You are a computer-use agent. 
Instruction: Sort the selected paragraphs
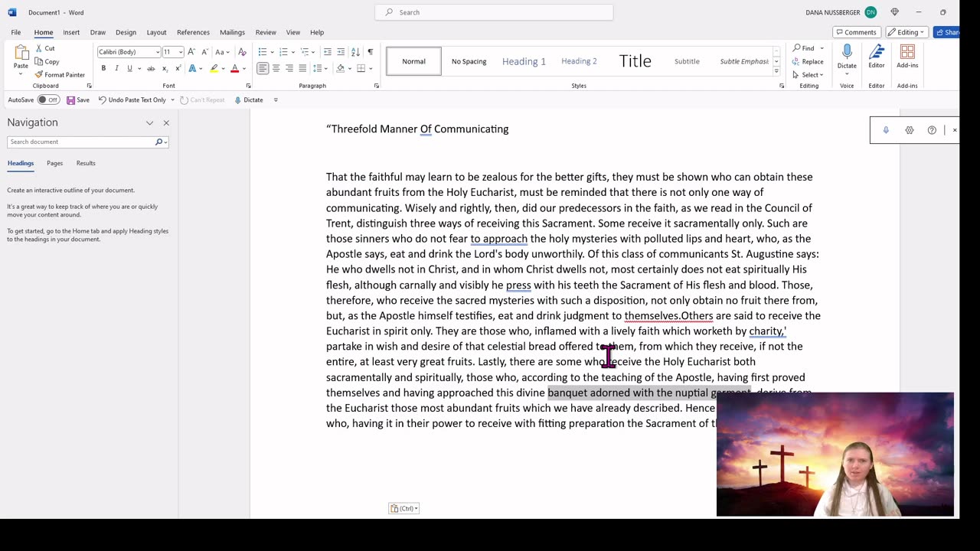coord(355,52)
